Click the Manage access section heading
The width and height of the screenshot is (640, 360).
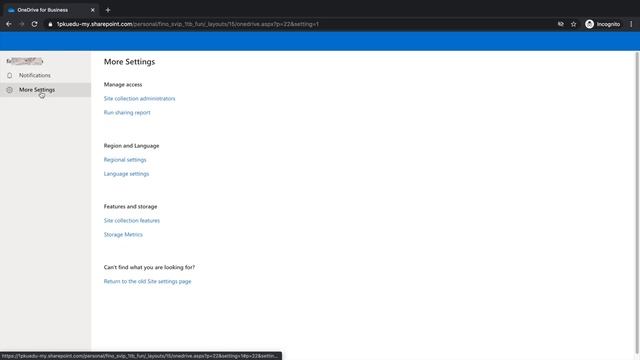123,85
